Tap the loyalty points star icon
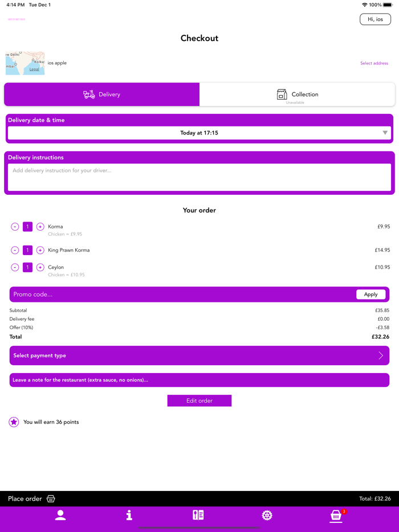The height and width of the screenshot is (532, 399). coord(14,422)
